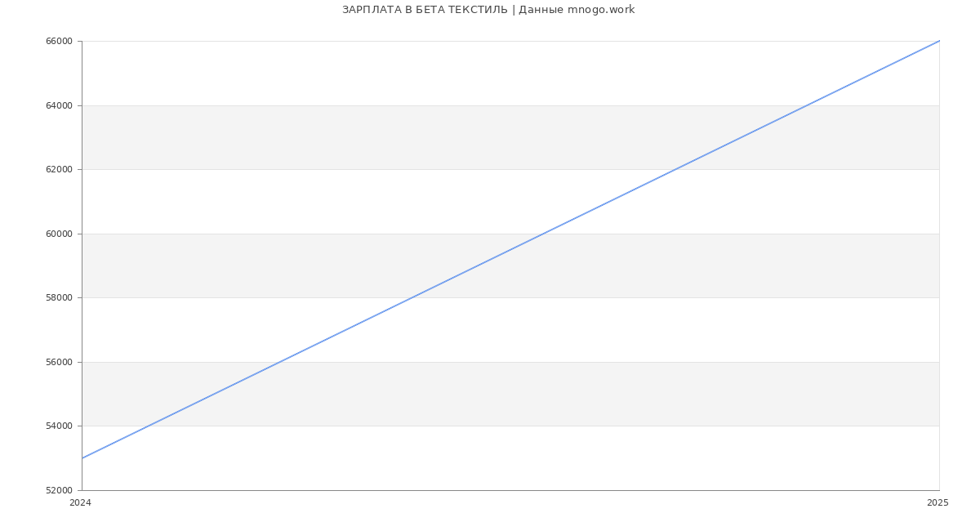Click where the line crosses the 58000 gridline
Screen dimensions: 980x531
(412, 297)
